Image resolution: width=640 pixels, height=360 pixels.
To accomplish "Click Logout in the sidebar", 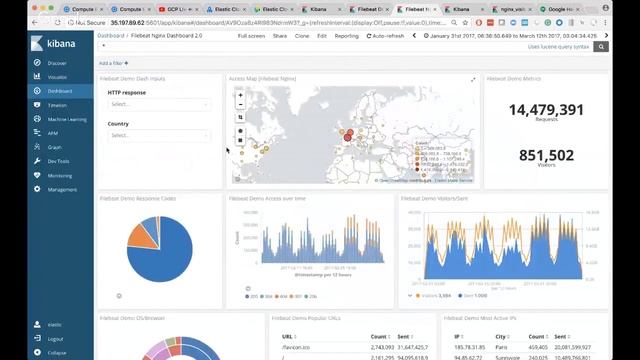I will pos(55,339).
